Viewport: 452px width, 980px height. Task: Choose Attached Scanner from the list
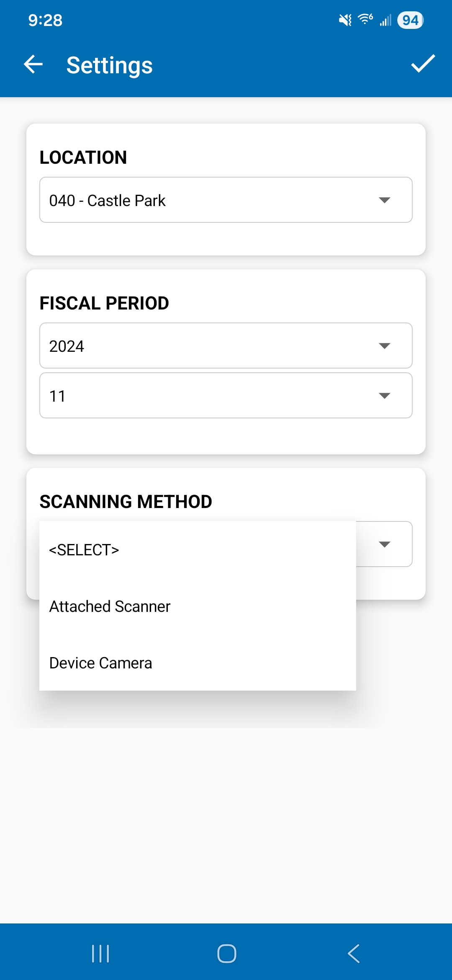pos(110,606)
